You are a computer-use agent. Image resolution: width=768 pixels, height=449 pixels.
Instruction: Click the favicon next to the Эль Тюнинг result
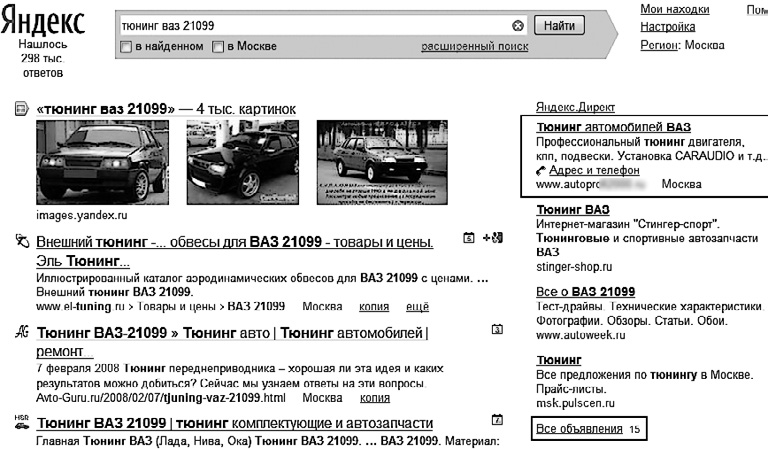pos(22,241)
